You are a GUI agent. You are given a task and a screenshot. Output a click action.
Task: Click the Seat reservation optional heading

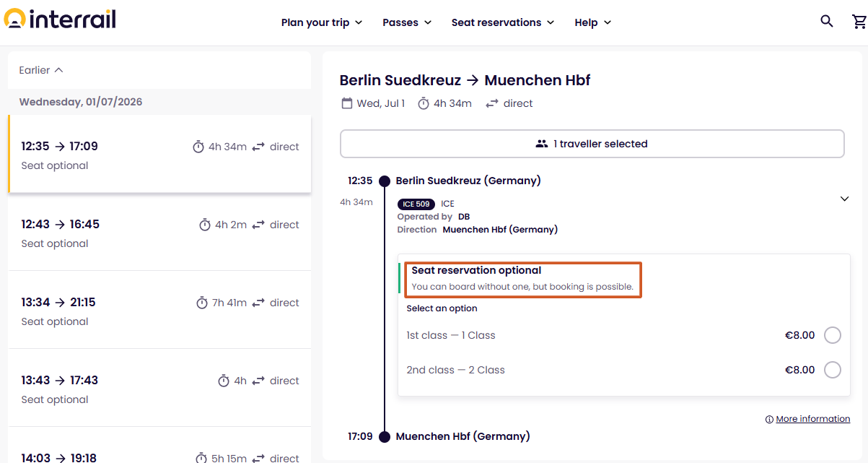pyautogui.click(x=476, y=270)
